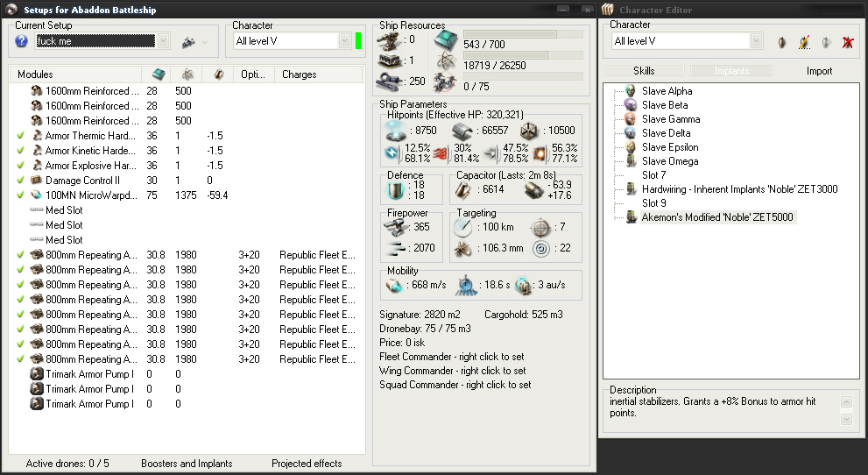Click the Modules column header
This screenshot has height=475, width=868.
click(x=76, y=74)
